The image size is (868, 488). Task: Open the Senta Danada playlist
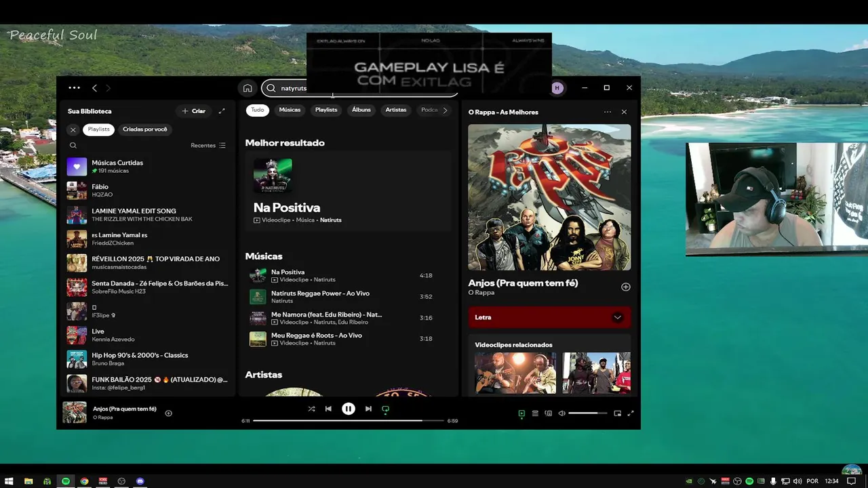pos(148,287)
